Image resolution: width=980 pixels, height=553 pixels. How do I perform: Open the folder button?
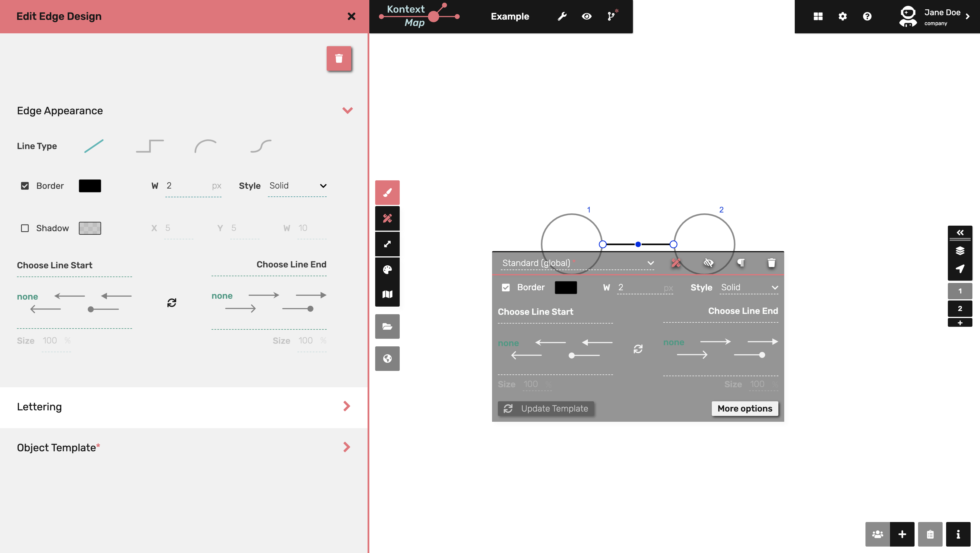[x=387, y=326]
